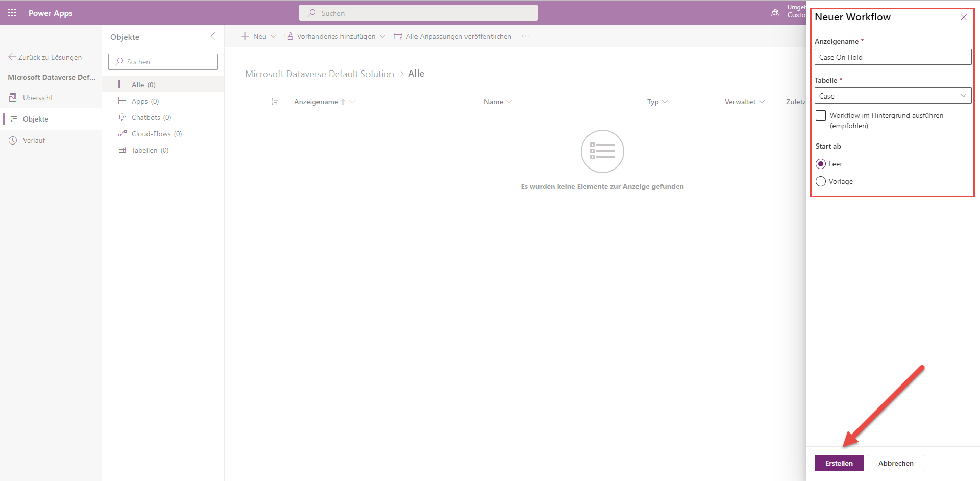
Task: Click the environment globe icon
Action: (775, 13)
